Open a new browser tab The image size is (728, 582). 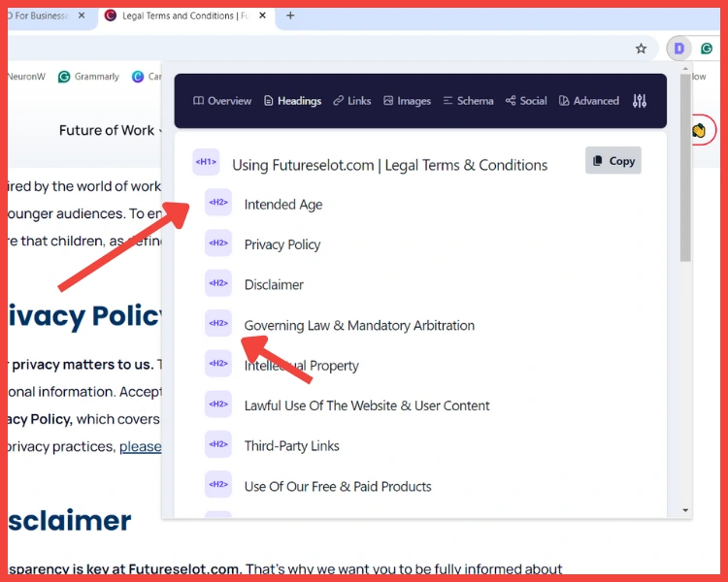tap(290, 16)
